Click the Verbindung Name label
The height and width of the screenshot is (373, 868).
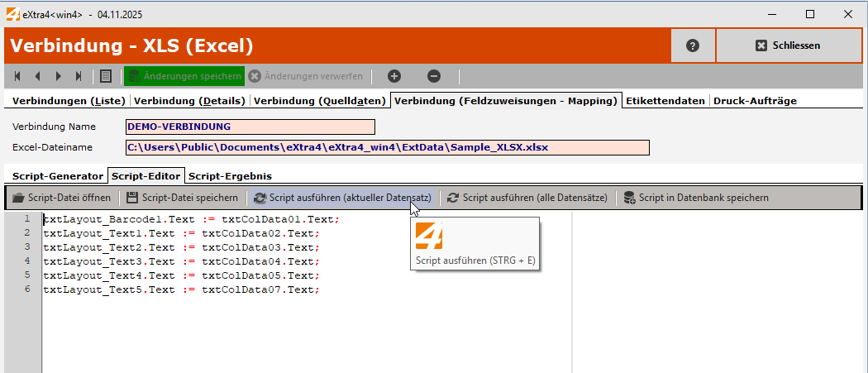click(x=54, y=127)
